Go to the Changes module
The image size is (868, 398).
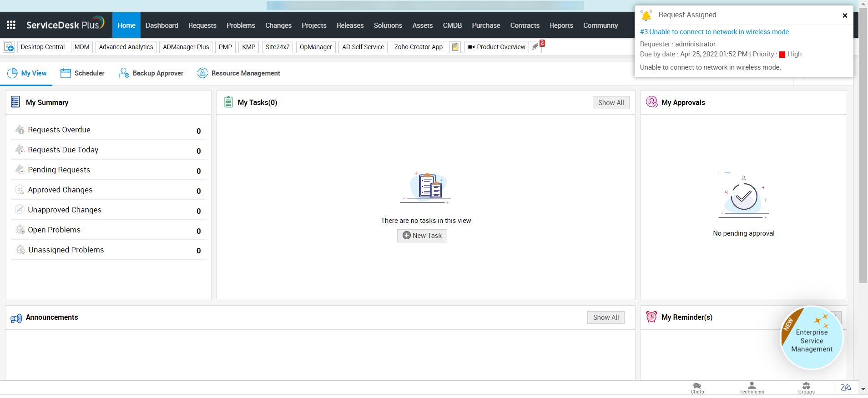[x=278, y=25]
